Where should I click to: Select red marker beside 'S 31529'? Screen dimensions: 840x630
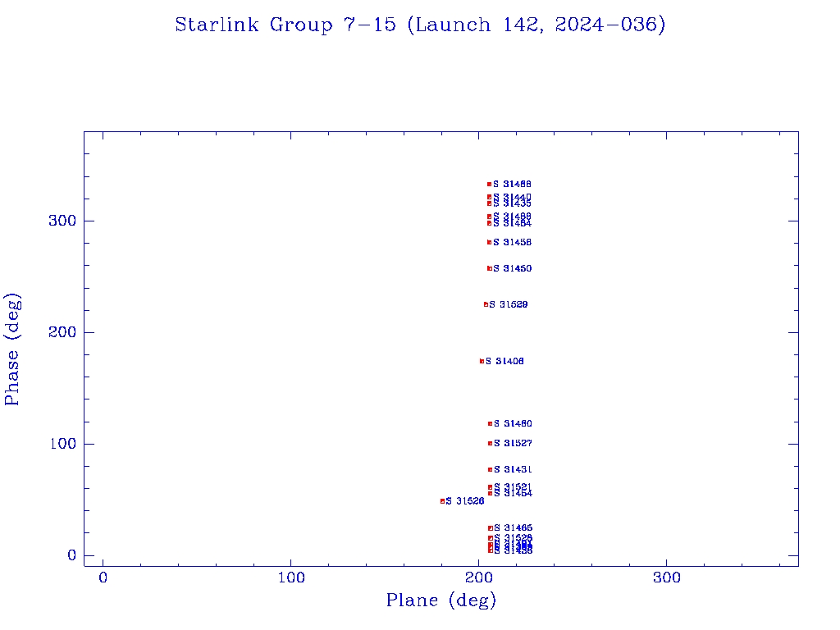pos(486,304)
